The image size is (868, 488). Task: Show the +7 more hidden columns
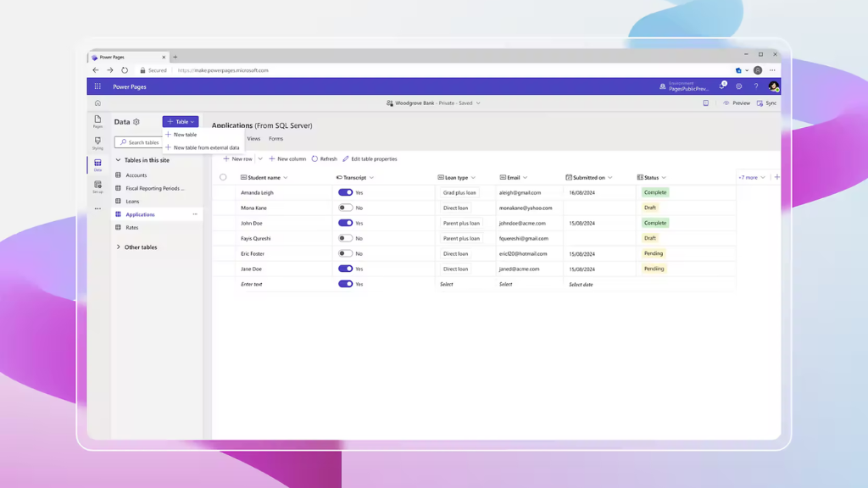752,178
